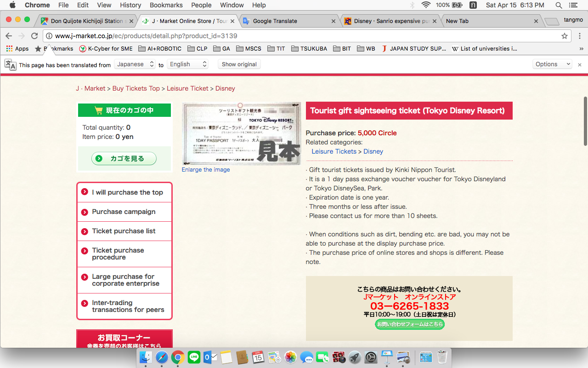The width and height of the screenshot is (588, 368).
Task: Close the translate bar
Action: pyautogui.click(x=580, y=65)
